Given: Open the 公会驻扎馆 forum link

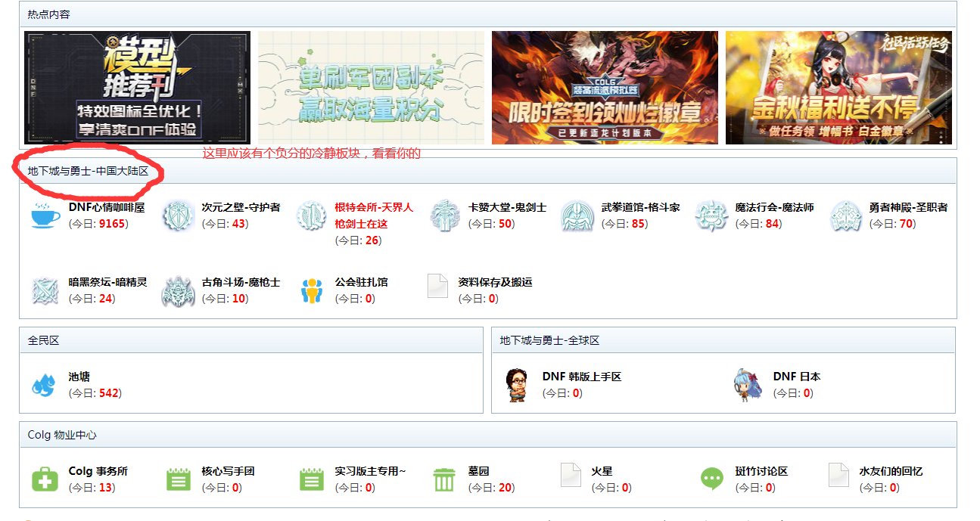Looking at the screenshot, I should click(x=361, y=282).
